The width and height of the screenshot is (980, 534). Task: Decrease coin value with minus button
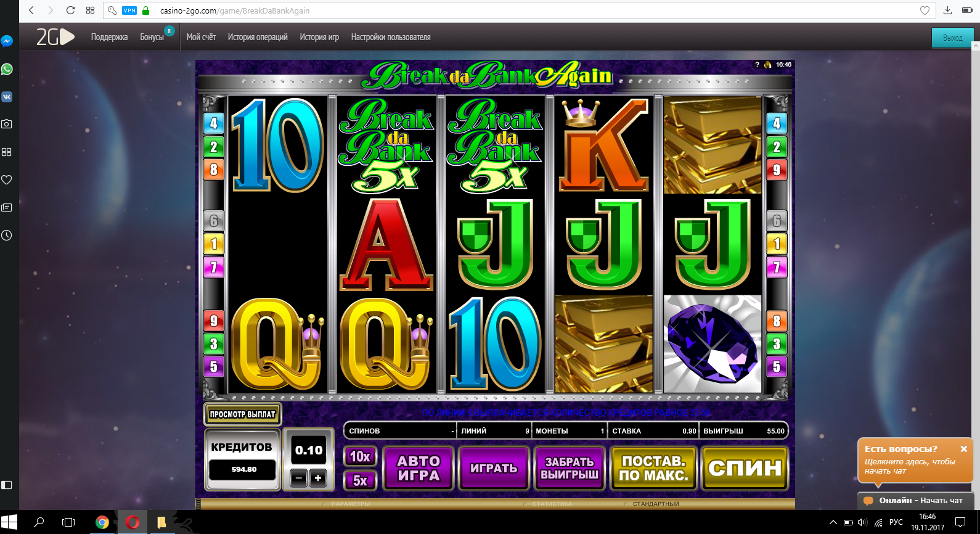tap(298, 478)
